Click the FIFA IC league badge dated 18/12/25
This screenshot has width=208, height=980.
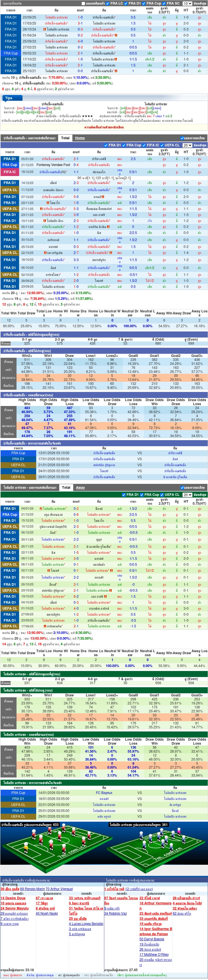click(x=10, y=172)
